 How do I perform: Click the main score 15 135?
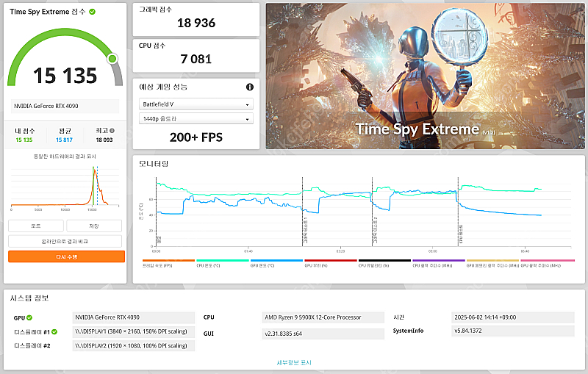65,76
